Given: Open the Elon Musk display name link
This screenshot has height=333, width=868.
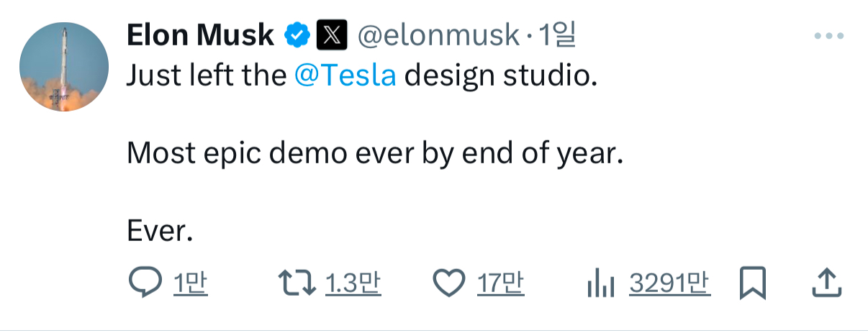Looking at the screenshot, I should pos(200,35).
